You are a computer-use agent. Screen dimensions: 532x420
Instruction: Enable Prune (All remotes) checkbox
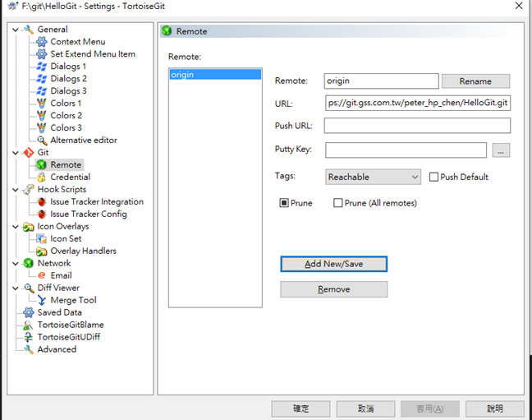tap(338, 203)
